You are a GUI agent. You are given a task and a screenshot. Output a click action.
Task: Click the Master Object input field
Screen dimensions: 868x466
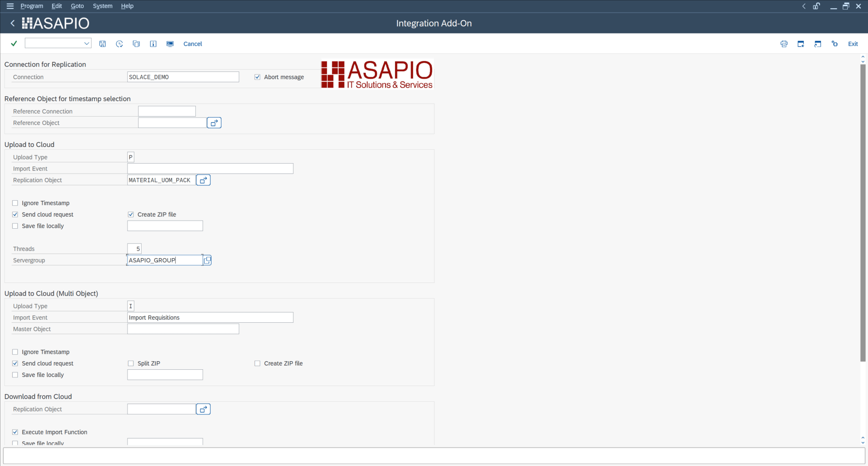pos(183,329)
